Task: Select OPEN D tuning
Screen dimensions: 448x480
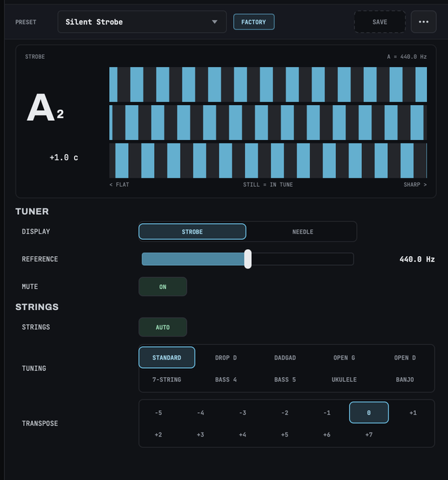Action: 405,358
